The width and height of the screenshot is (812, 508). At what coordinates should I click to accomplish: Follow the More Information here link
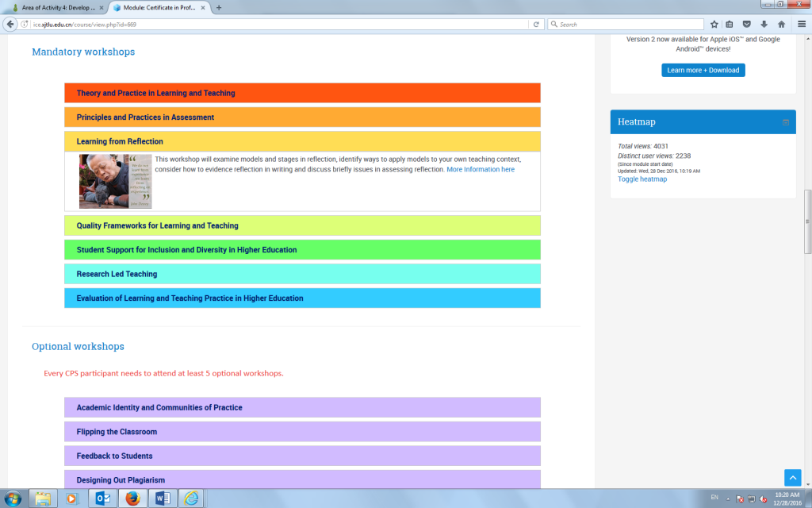coord(480,170)
